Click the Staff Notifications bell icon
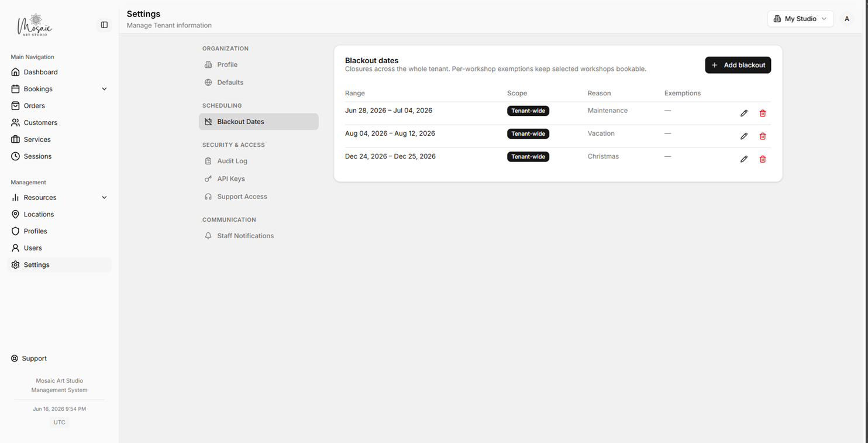This screenshot has height=443, width=868. click(x=208, y=236)
